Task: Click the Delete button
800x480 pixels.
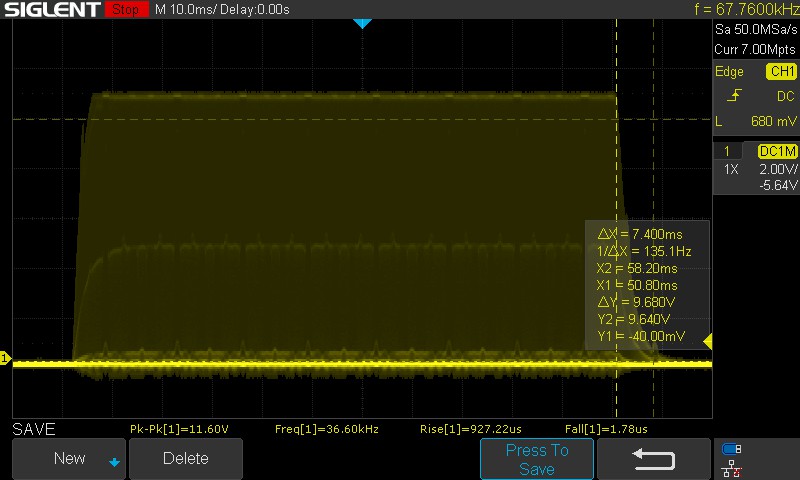Action: pyautogui.click(x=186, y=459)
